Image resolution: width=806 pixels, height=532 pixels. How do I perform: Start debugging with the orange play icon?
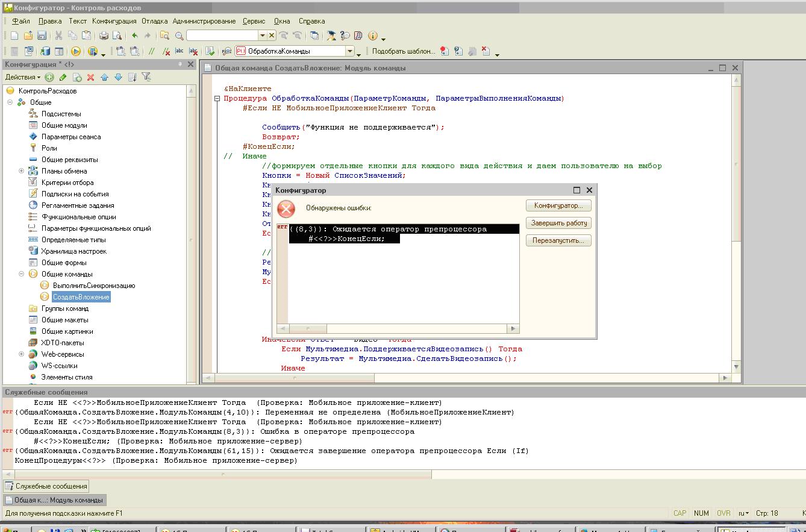(76, 52)
